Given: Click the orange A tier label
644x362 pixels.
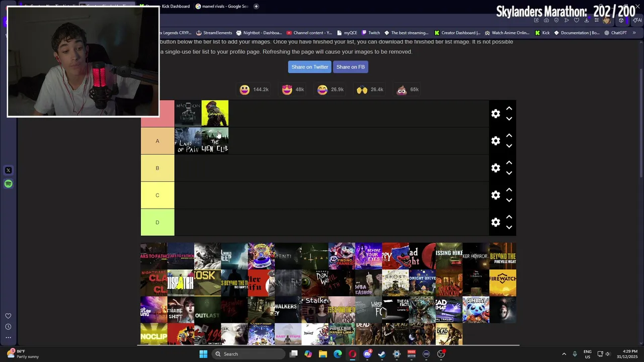Looking at the screenshot, I should 157,141.
